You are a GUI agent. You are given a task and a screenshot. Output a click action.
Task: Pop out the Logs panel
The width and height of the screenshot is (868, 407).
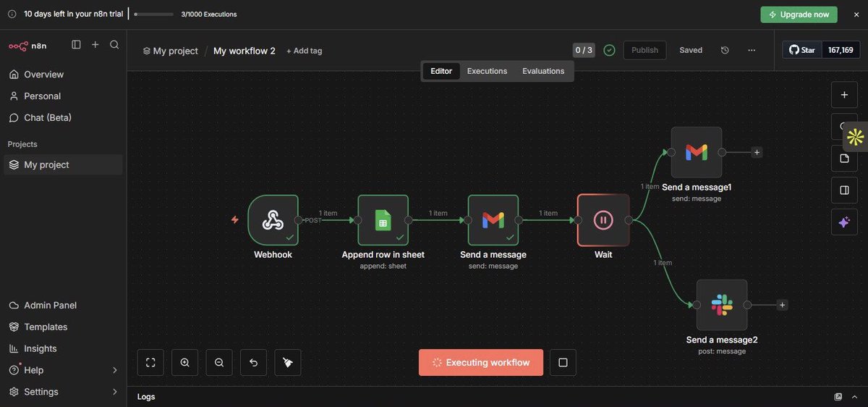point(838,397)
